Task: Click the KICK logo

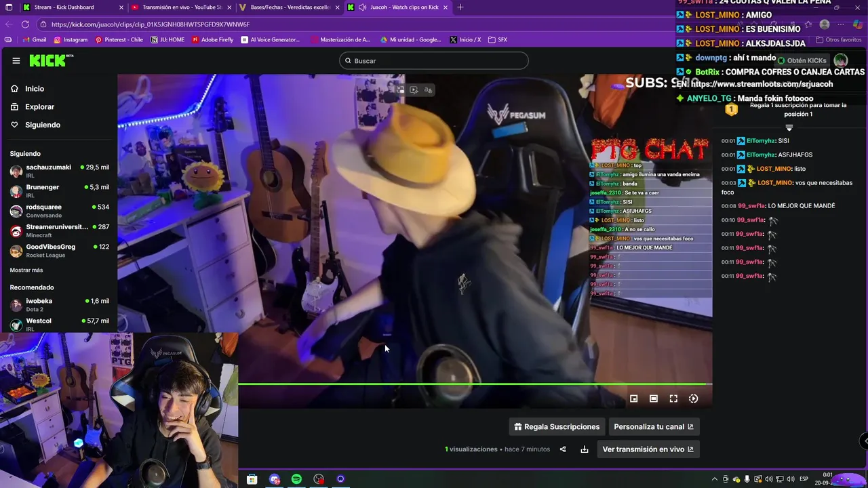Action: [50, 61]
